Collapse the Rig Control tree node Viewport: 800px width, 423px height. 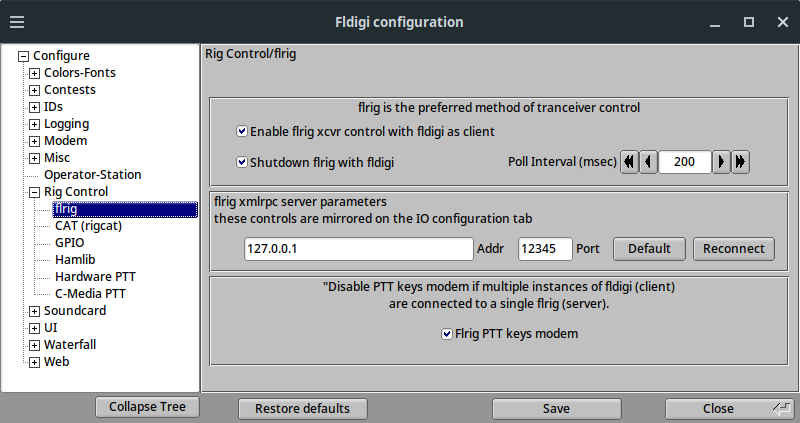[x=35, y=192]
